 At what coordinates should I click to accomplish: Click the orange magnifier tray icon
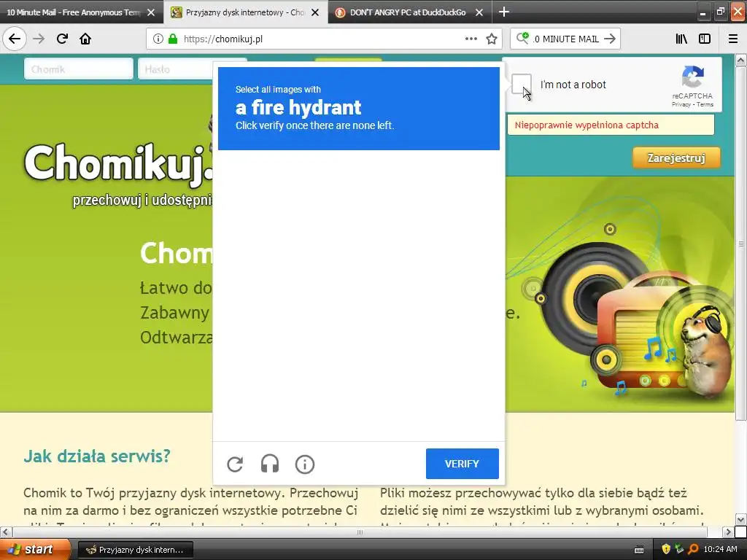693,549
